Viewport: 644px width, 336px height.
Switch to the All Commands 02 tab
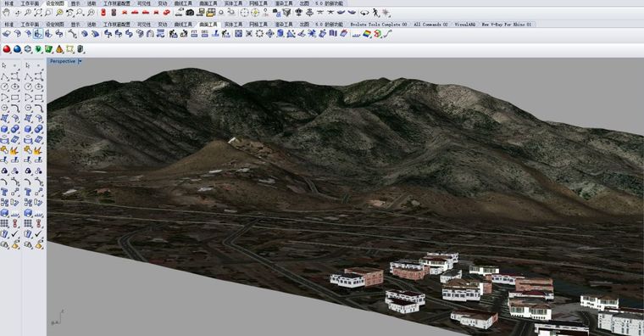pos(430,25)
